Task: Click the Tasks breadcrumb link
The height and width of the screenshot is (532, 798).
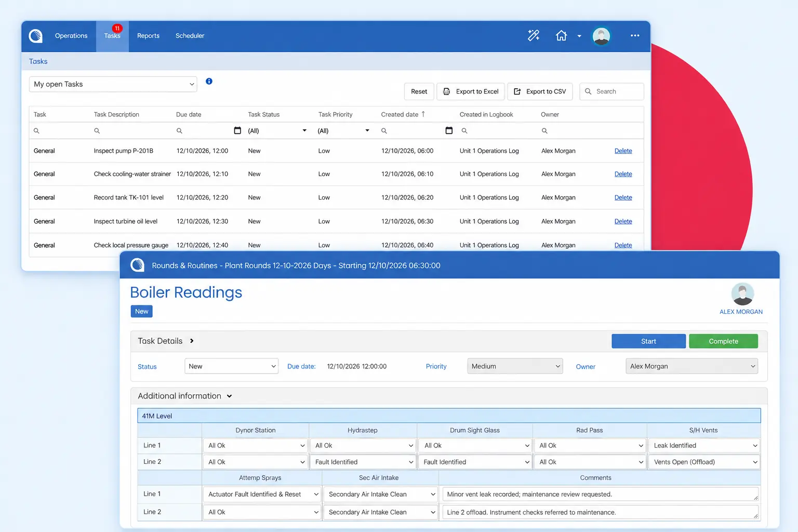Action: [38, 61]
